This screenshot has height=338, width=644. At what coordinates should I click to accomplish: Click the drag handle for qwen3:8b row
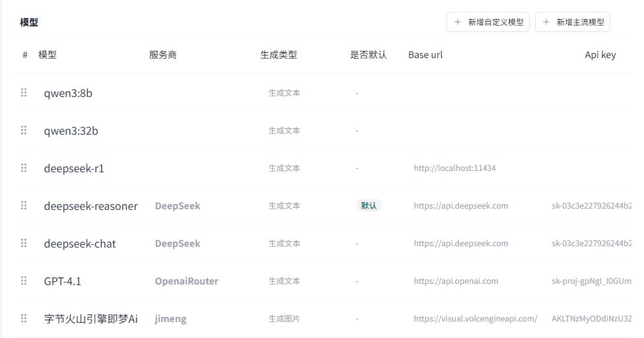24,92
